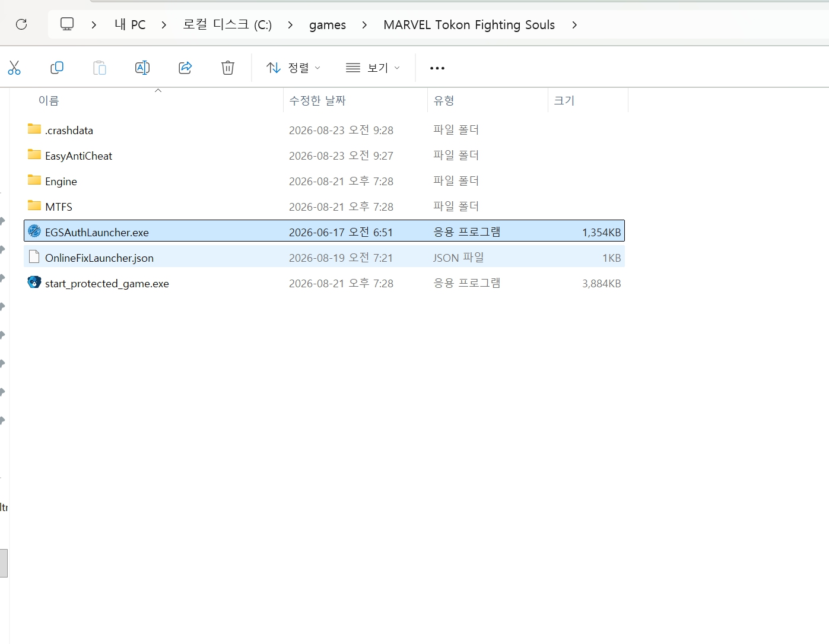The height and width of the screenshot is (644, 829).
Task: Click date 2026-08-23 오전 9:27
Action: [341, 156]
